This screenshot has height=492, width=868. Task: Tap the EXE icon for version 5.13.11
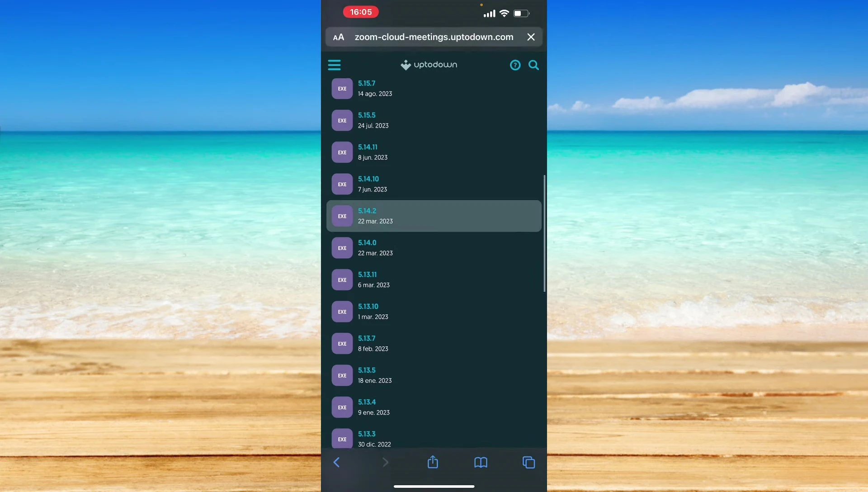click(342, 280)
